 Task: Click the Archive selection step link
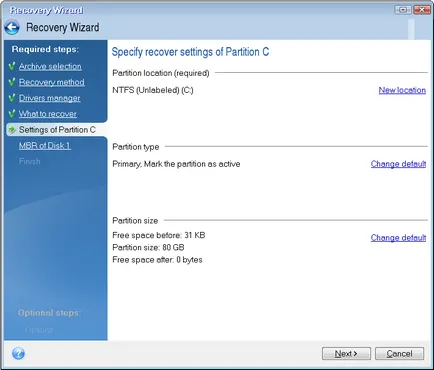(50, 66)
